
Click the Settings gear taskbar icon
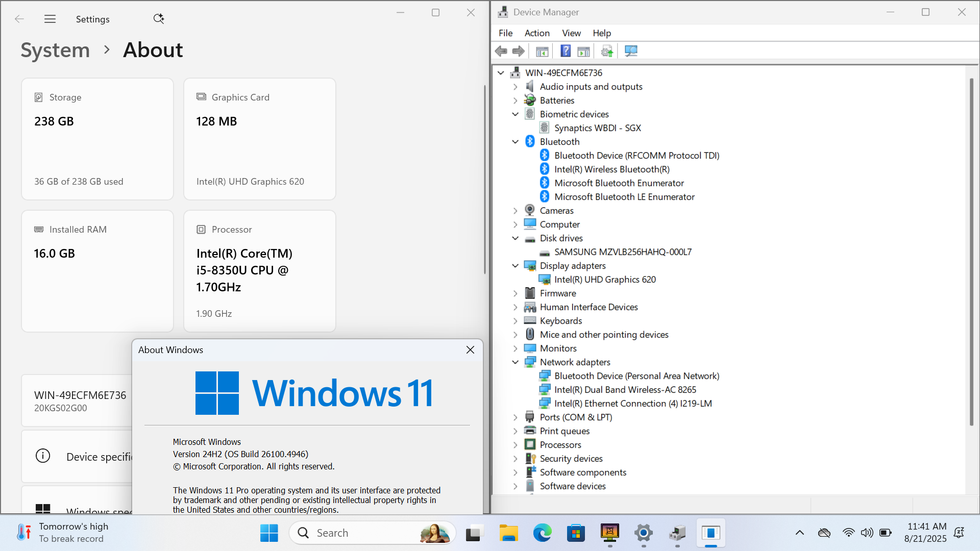click(644, 533)
